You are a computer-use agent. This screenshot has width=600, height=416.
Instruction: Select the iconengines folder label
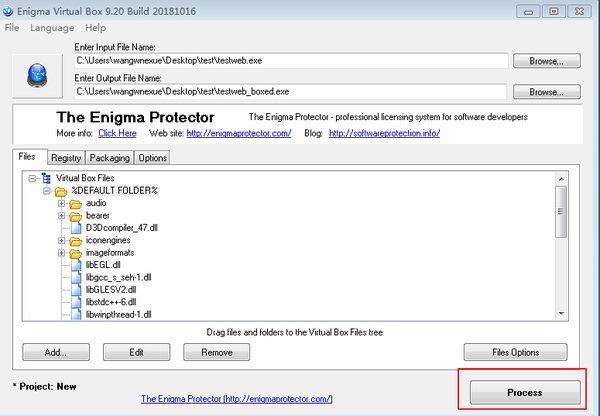point(108,240)
